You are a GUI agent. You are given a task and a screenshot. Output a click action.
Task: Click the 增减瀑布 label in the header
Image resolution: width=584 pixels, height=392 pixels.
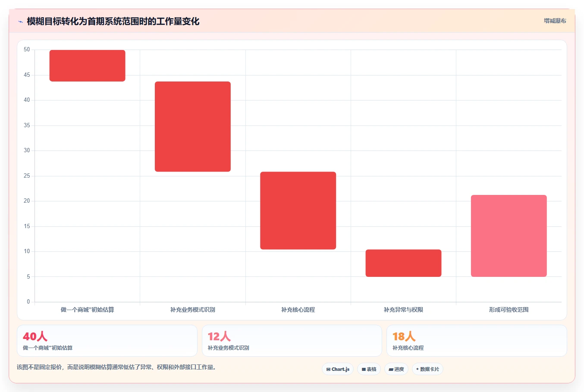coord(555,21)
